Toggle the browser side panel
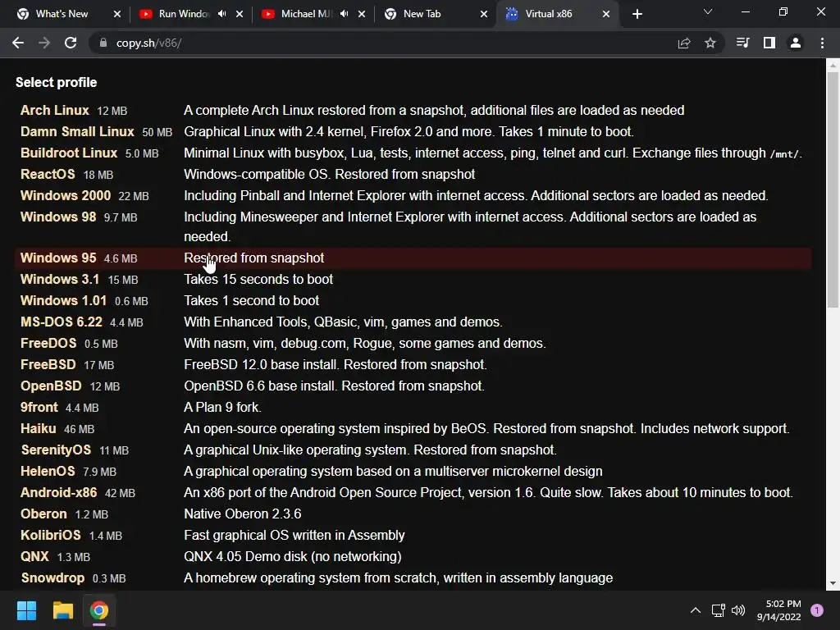840x630 pixels. [769, 43]
